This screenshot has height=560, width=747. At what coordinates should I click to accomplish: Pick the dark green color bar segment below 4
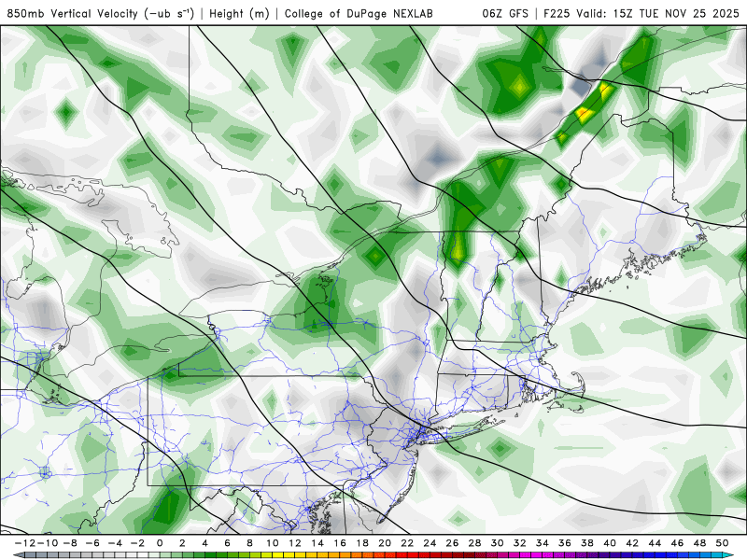211,555
